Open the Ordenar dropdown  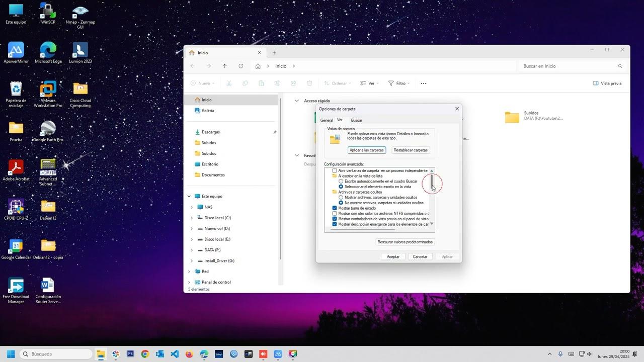(x=336, y=83)
